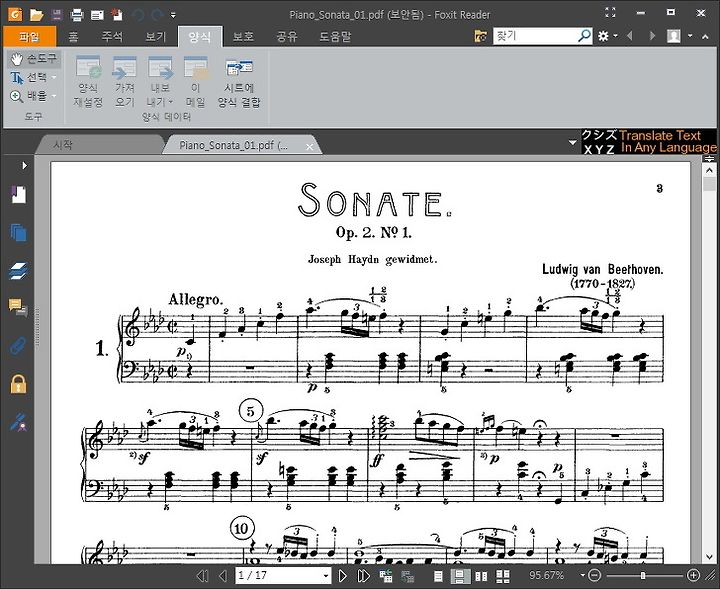Switch to the 홈 ribbon tab
Screen dimensions: 720x589
pos(73,36)
